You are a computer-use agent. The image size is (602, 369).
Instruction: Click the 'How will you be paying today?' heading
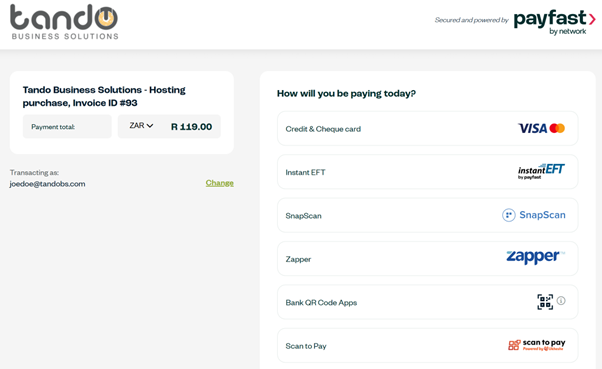pos(346,94)
